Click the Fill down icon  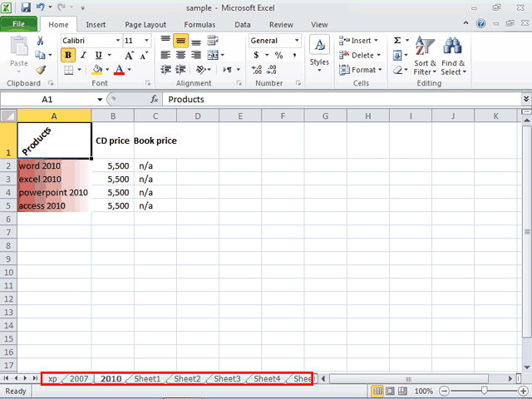397,56
